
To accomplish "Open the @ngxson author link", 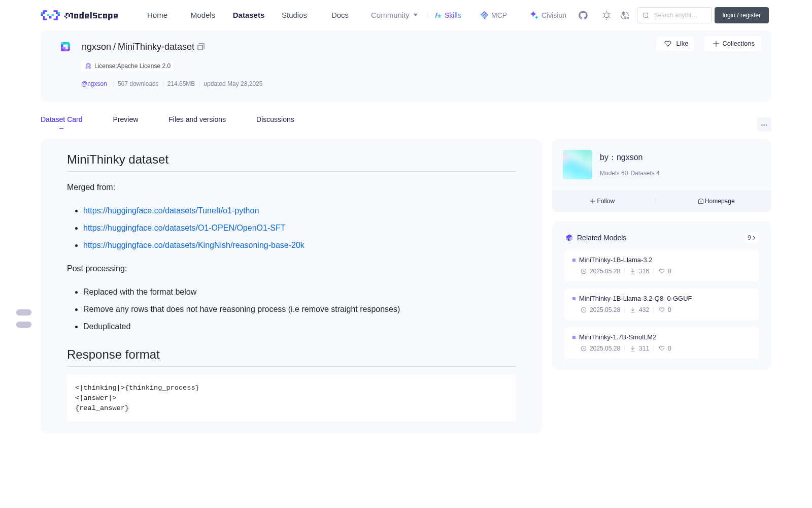I will point(94,84).
